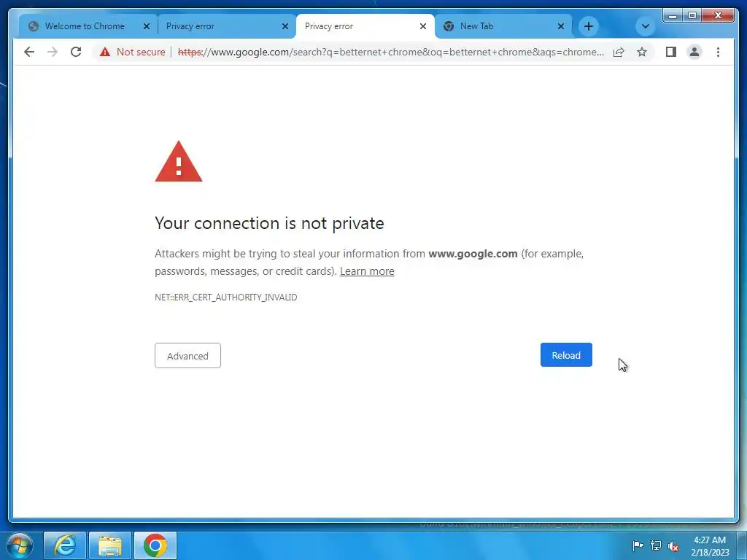Close the inactive Privacy error tab
Image resolution: width=747 pixels, height=560 pixels.
[x=285, y=26]
